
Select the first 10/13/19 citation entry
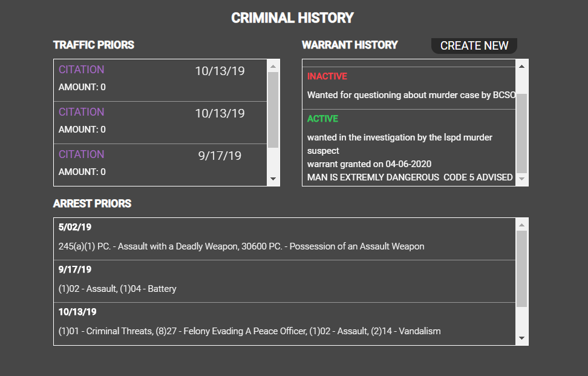[160, 81]
